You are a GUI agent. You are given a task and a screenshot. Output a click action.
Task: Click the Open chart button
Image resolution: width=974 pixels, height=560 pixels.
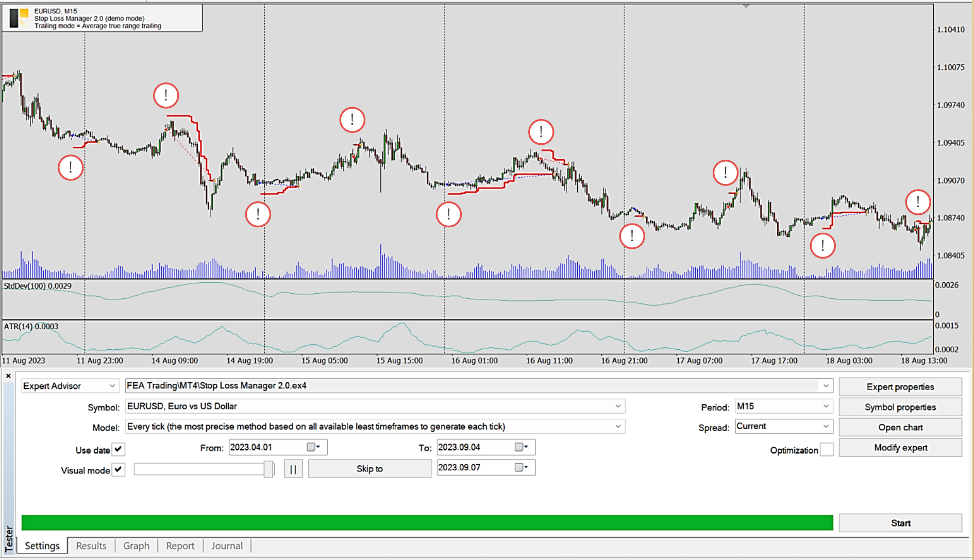pyautogui.click(x=900, y=427)
